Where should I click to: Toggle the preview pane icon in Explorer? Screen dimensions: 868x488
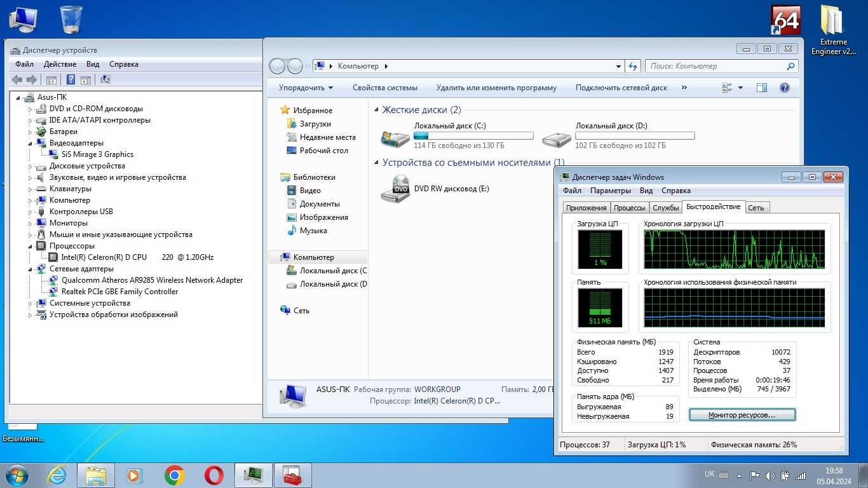click(762, 88)
